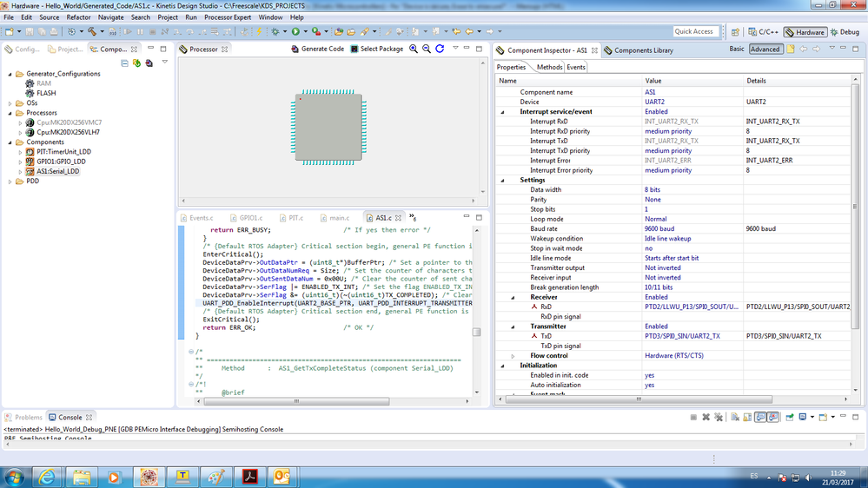Open Internet Explorer from the taskbar
The width and height of the screenshot is (868, 488).
[48, 476]
